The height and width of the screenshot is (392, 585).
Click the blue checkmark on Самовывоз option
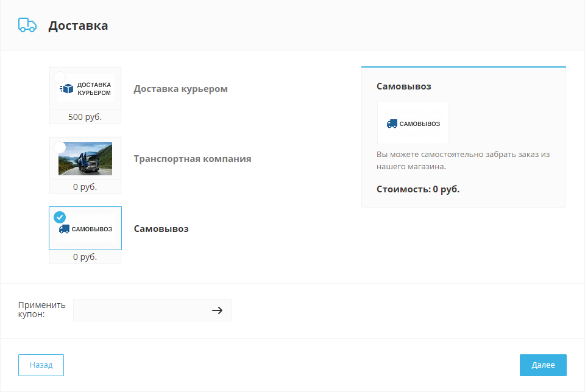pyautogui.click(x=60, y=217)
